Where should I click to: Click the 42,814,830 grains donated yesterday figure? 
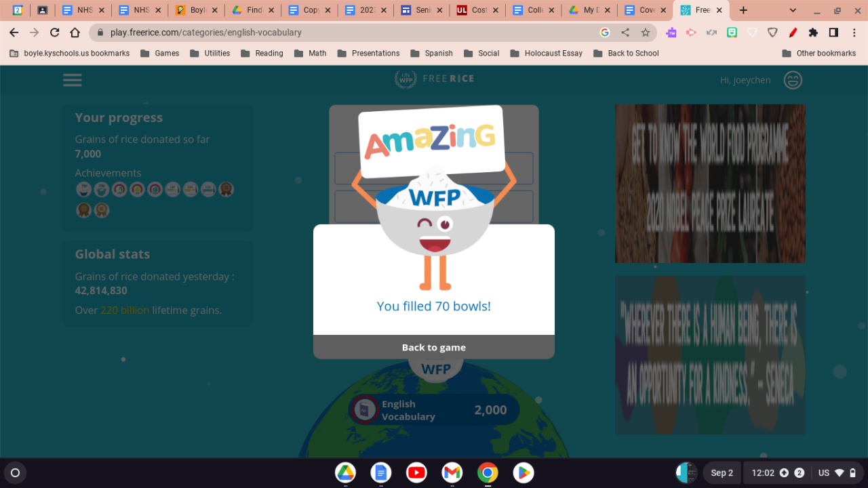pos(101,291)
